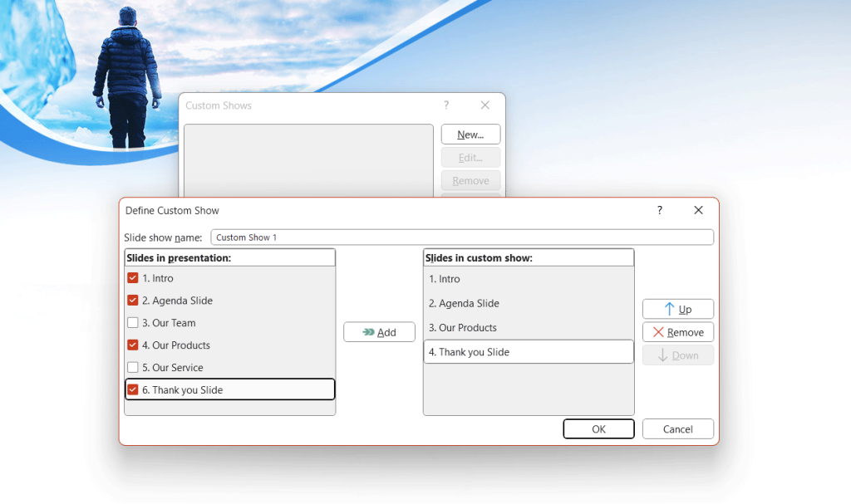This screenshot has width=851, height=504.
Task: Edit the slide show name field
Action: 463,237
